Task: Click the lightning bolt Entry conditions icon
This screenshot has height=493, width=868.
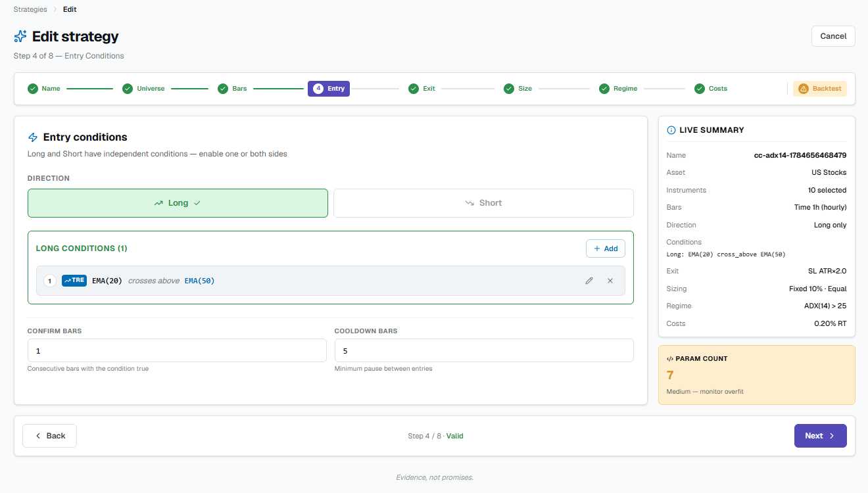Action: click(x=33, y=137)
